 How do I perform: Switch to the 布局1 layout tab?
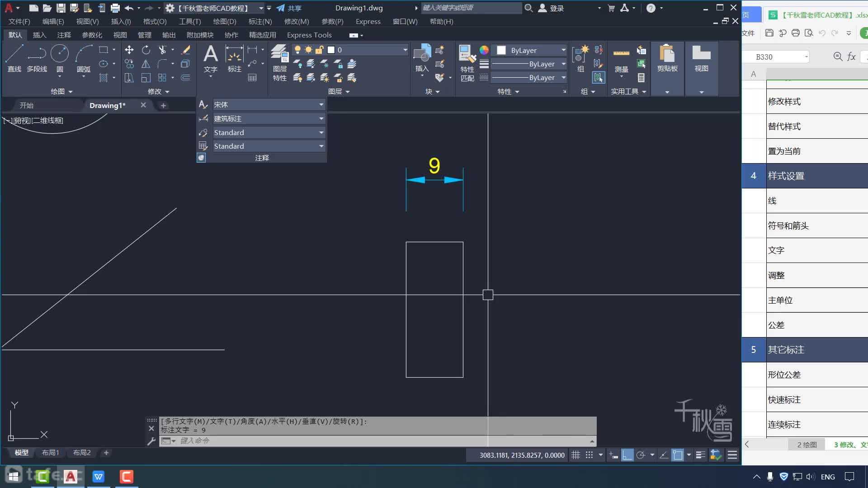pyautogui.click(x=50, y=452)
